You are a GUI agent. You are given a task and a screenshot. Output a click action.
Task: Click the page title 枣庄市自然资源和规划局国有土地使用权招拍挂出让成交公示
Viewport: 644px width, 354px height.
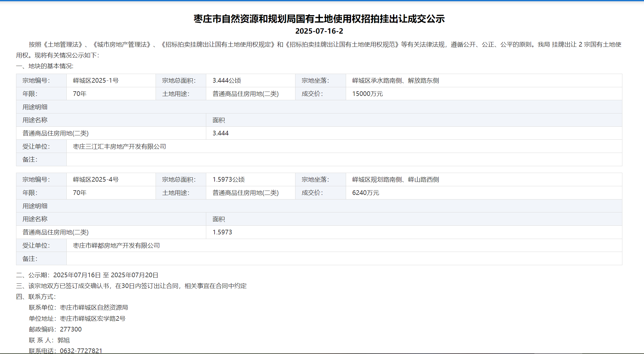point(319,19)
